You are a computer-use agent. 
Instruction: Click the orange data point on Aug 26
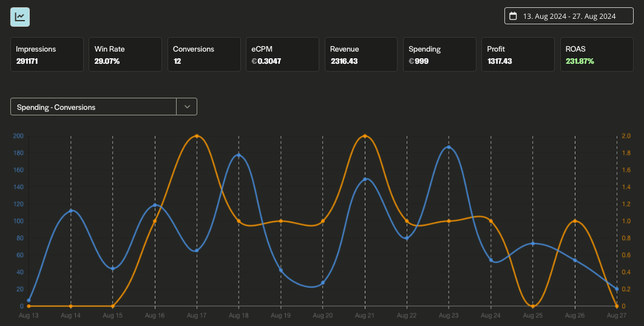tap(575, 222)
